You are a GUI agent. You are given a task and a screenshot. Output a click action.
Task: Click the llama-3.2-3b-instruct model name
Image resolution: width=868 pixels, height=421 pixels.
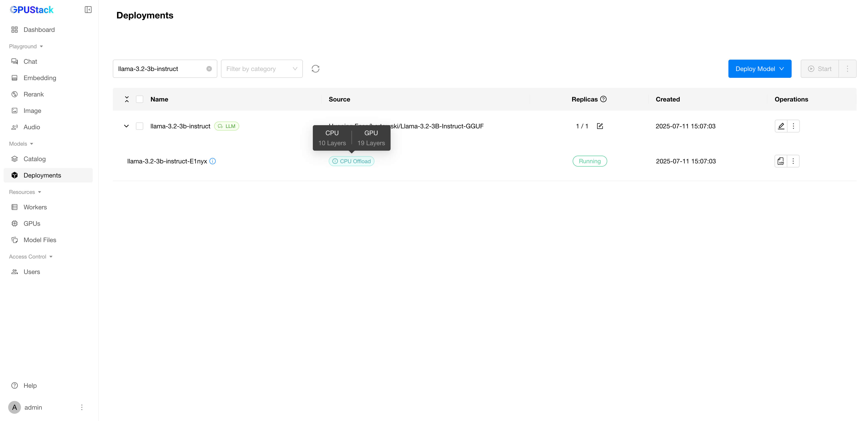[x=180, y=126]
